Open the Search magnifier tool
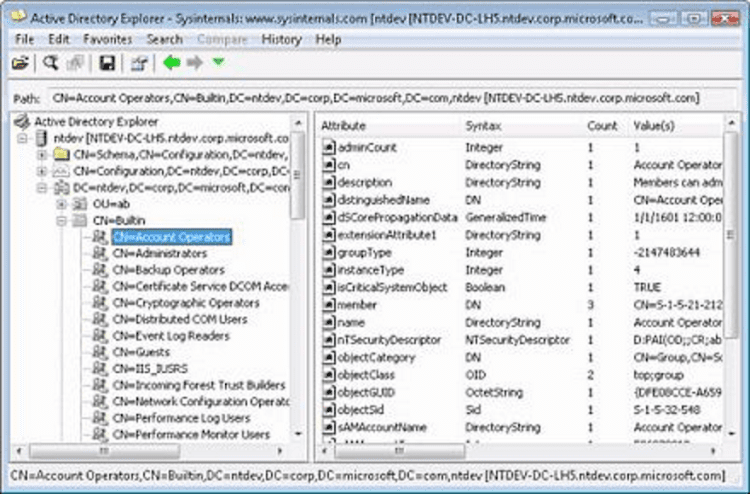 pos(51,63)
